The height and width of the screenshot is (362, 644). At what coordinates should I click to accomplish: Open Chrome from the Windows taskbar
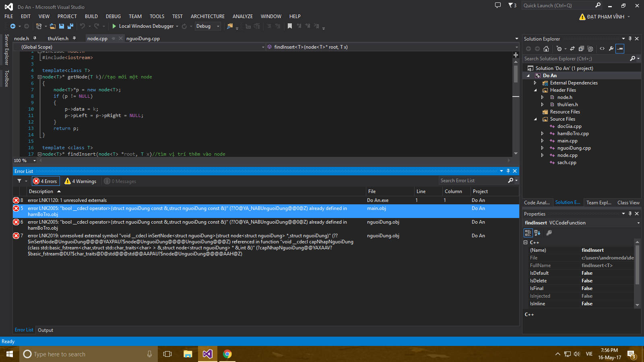[x=227, y=354]
